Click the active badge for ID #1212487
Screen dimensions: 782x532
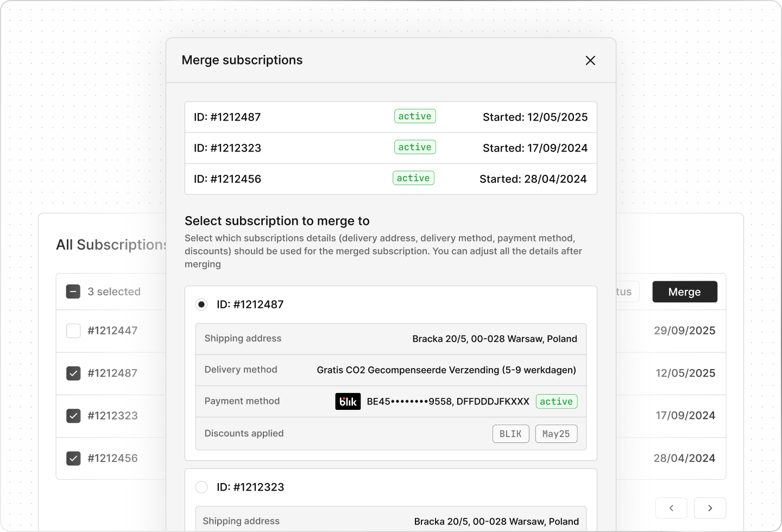(x=415, y=116)
